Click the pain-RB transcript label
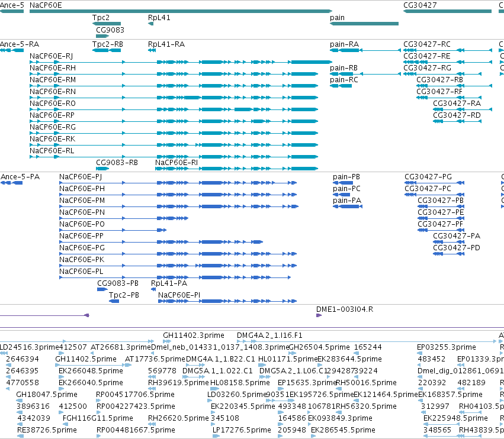Screen dimensions: 504x439 point(344,68)
